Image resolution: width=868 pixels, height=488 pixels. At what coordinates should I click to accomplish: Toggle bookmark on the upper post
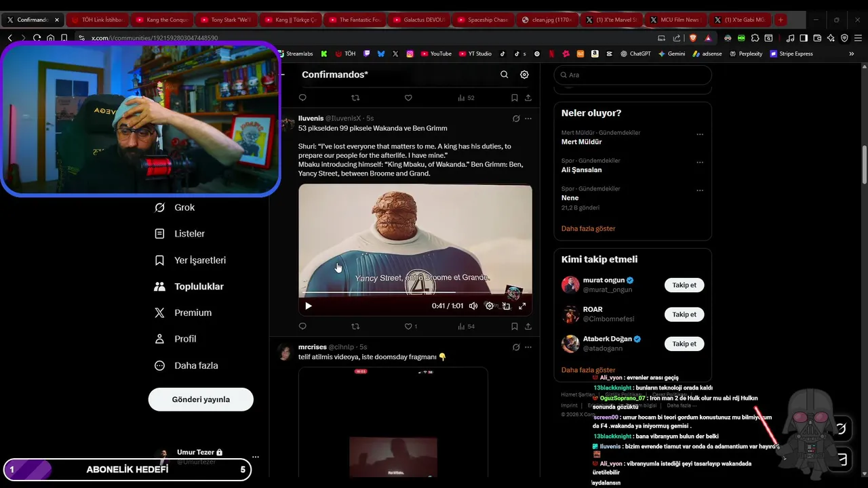pos(515,98)
